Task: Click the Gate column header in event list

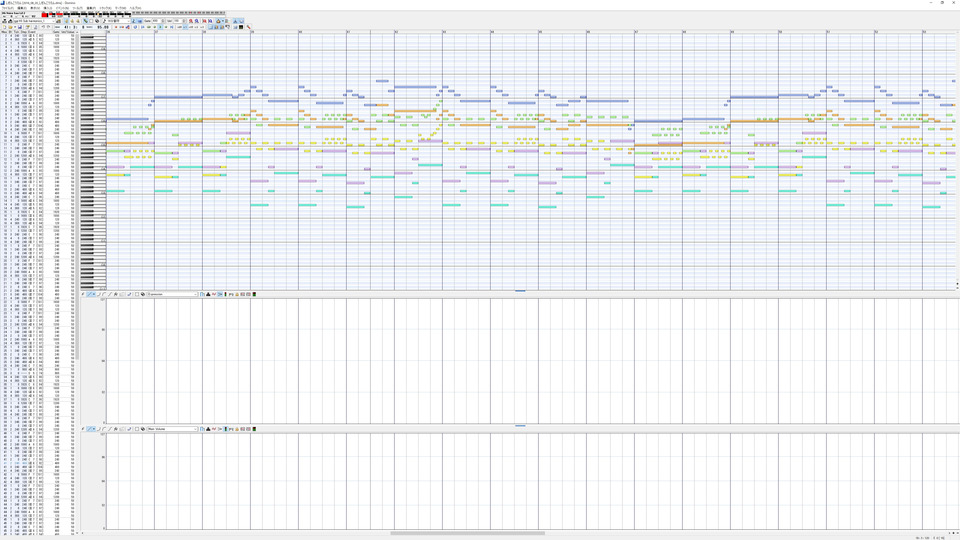Action: click(56, 32)
